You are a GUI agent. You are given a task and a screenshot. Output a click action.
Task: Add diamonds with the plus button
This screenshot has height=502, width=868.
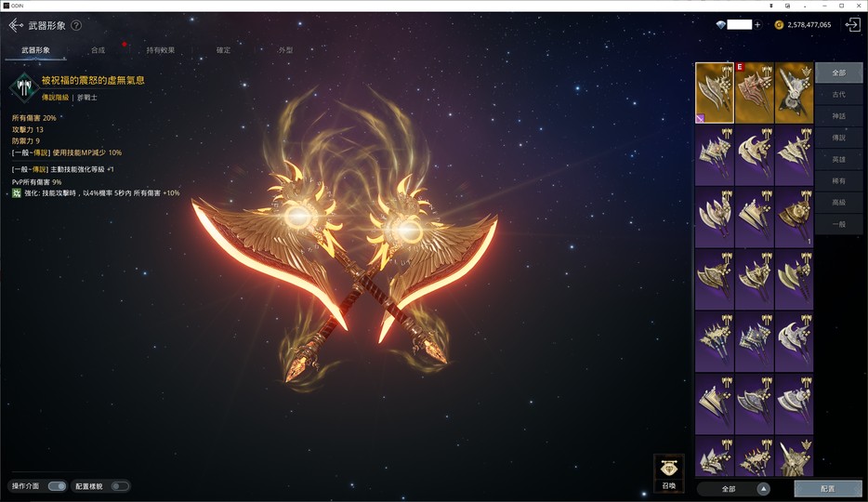click(757, 25)
